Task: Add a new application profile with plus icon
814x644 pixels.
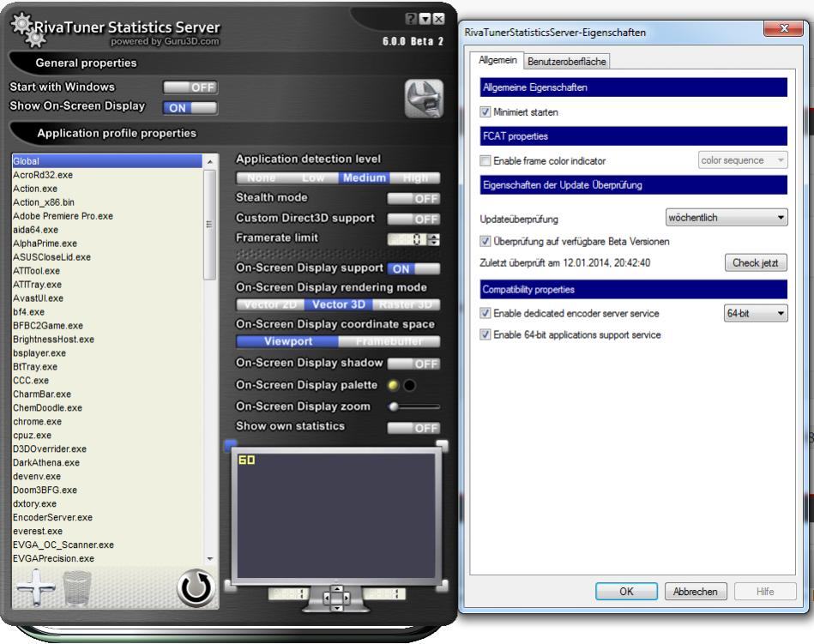Action: click(x=36, y=588)
